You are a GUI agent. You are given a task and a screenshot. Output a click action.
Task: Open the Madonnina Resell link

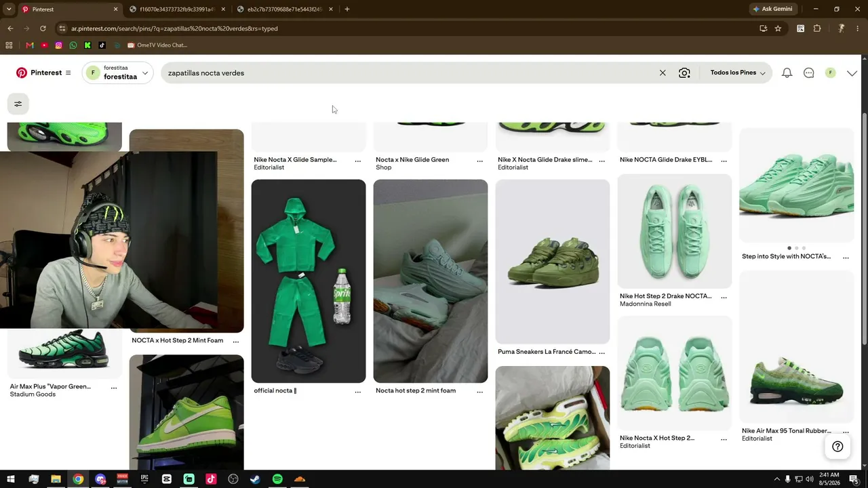pyautogui.click(x=645, y=304)
